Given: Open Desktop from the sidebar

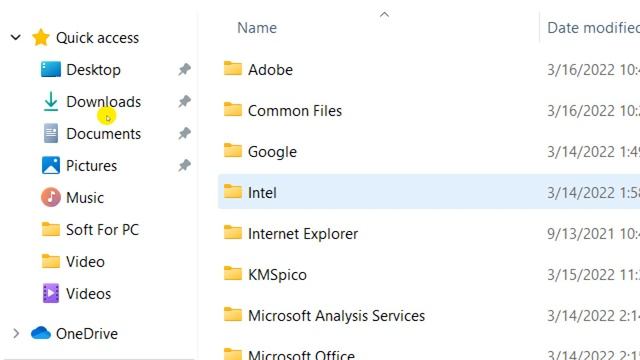Looking at the screenshot, I should (x=93, y=70).
